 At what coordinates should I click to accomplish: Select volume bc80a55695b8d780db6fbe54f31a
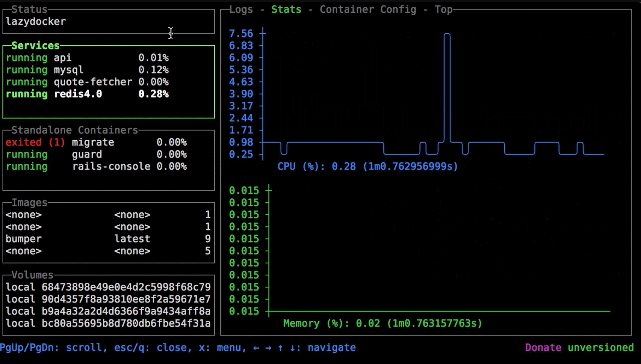pos(108,323)
